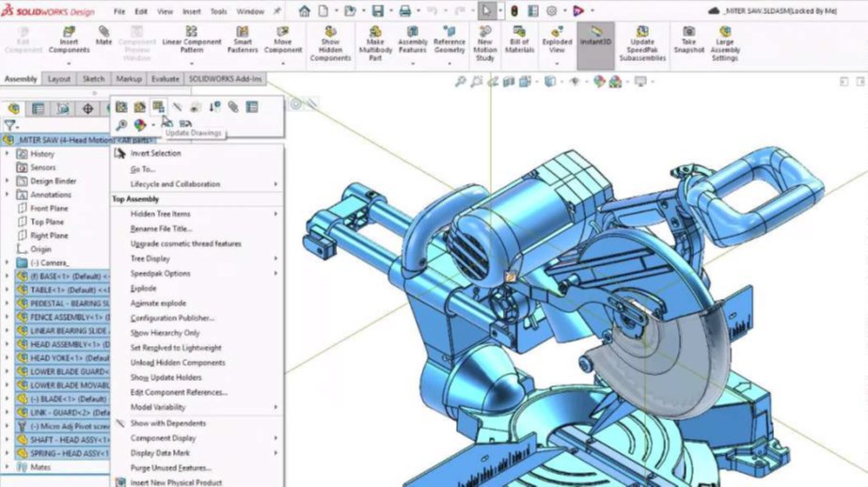Toggle the Select cursor tool
This screenshot has height=487, width=868.
pyautogui.click(x=486, y=10)
